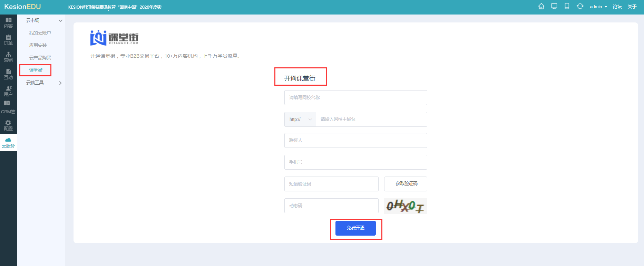Image resolution: width=644 pixels, height=266 pixels.
Task: Click the 获取验证码 button
Action: click(x=406, y=184)
